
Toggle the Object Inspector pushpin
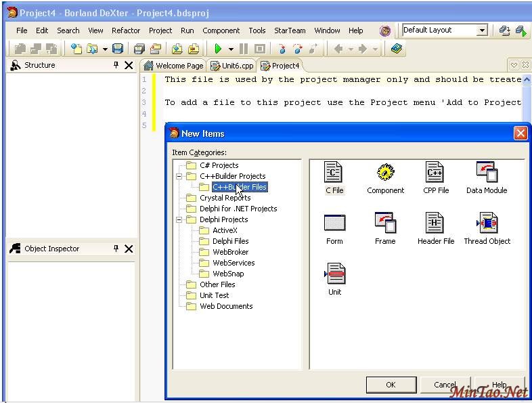[x=116, y=249]
